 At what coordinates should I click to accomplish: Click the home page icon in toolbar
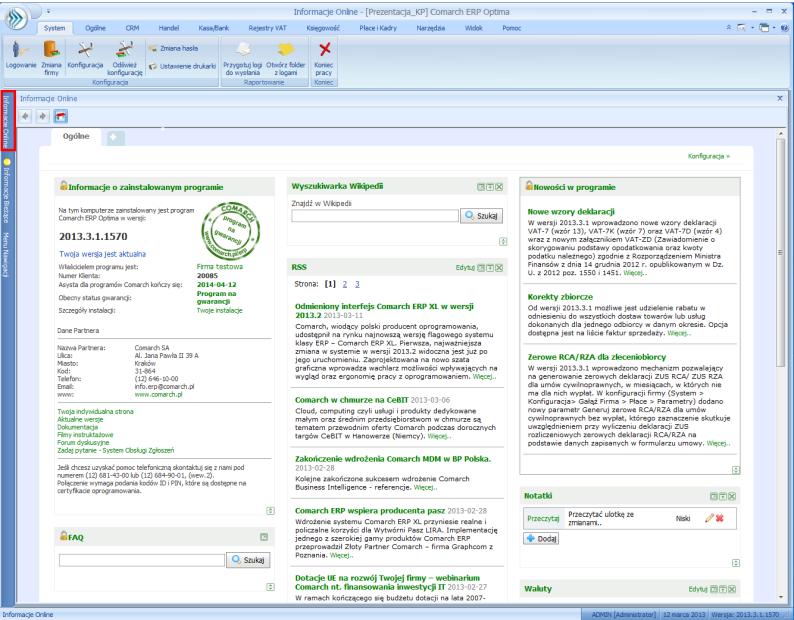pos(60,117)
